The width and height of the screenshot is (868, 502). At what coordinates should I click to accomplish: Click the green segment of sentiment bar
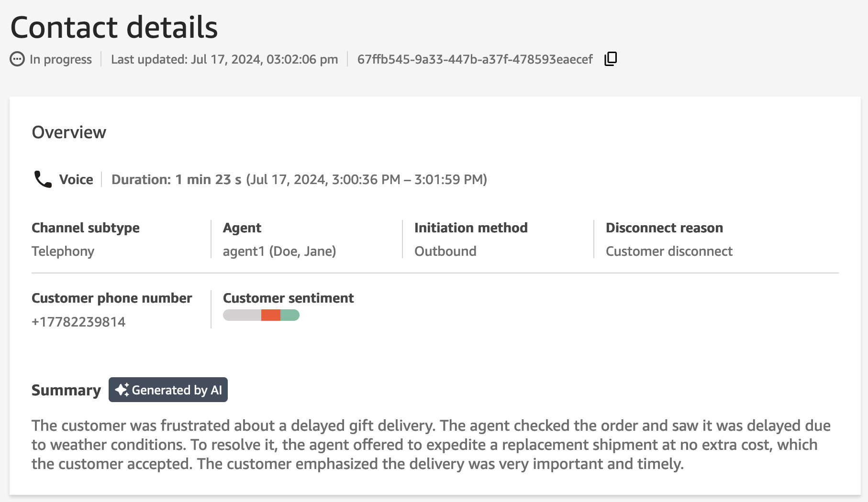click(290, 315)
